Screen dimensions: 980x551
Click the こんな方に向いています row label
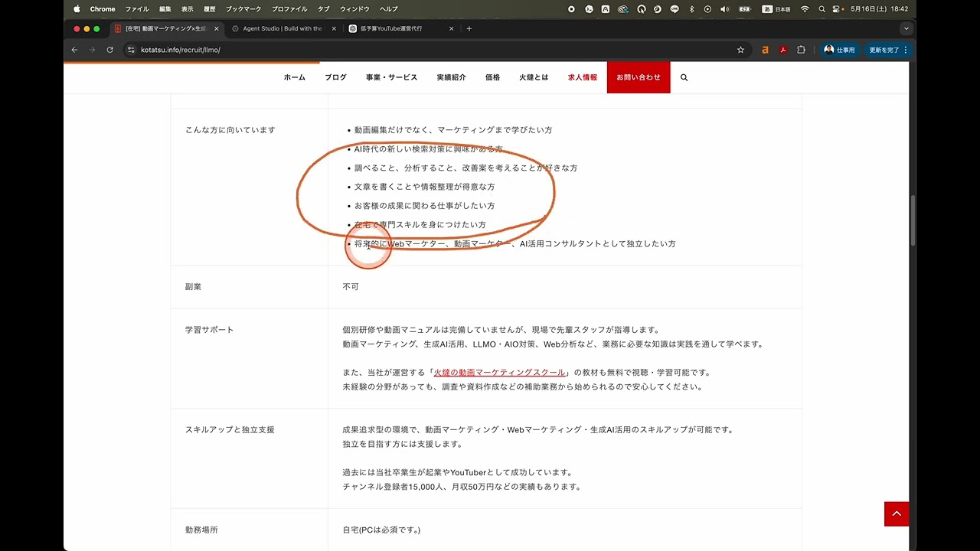230,130
